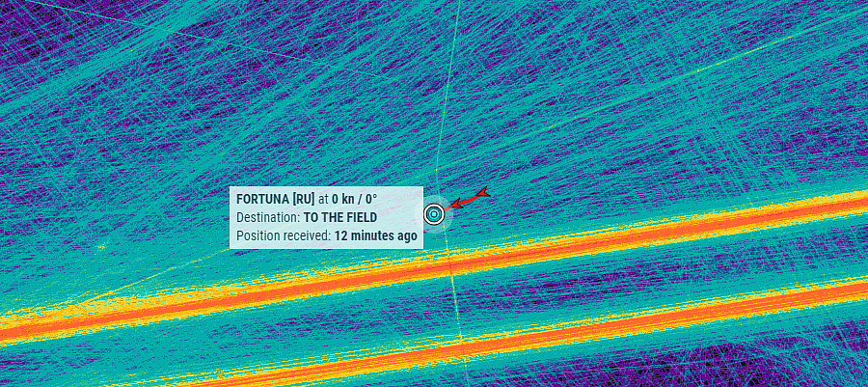Click the lower orange shipping lane band
This screenshot has height=387, width=868.
[x=609, y=326]
